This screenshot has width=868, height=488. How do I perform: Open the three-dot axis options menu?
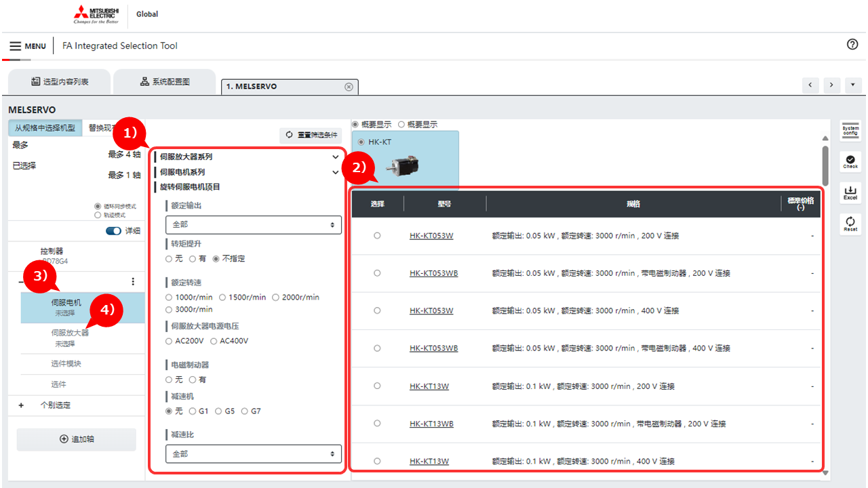pyautogui.click(x=133, y=281)
